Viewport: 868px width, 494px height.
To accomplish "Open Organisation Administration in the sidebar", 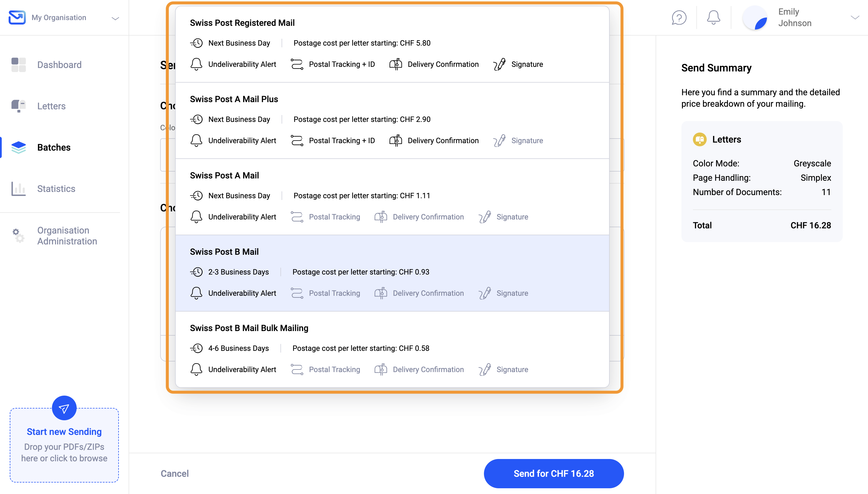I will (x=67, y=236).
